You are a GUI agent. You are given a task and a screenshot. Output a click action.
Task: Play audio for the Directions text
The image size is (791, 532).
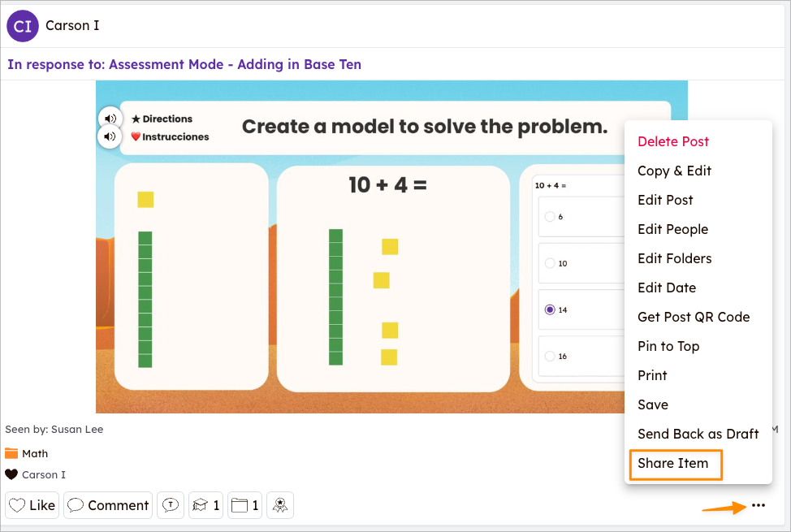[110, 117]
